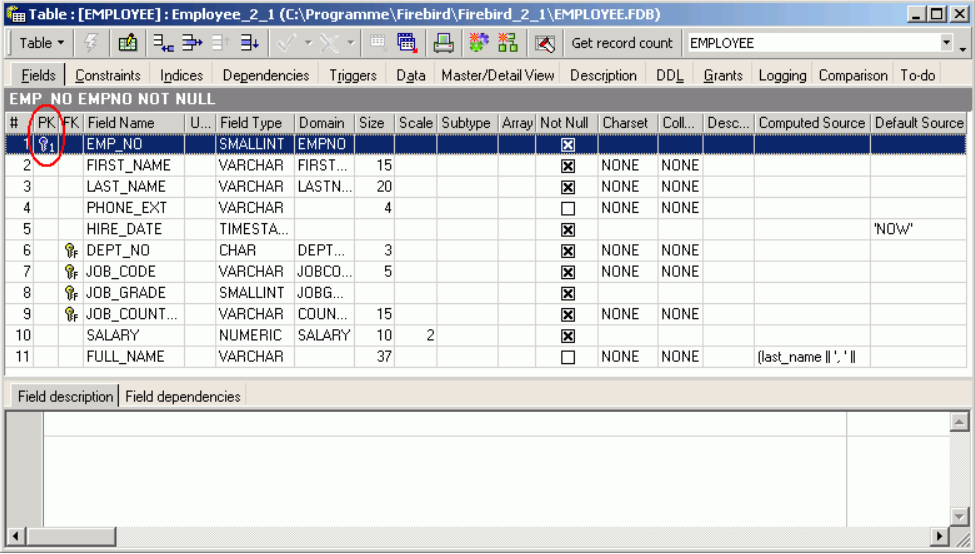Open the dropdown arrow beside the X icon
This screenshot has width=975, height=554.
pos(350,43)
